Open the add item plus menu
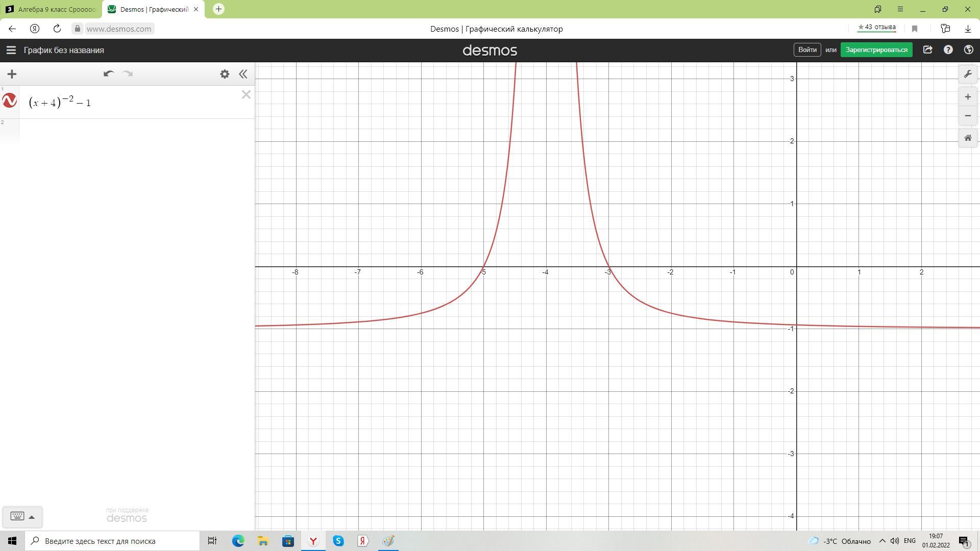The height and width of the screenshot is (551, 980). (x=12, y=74)
